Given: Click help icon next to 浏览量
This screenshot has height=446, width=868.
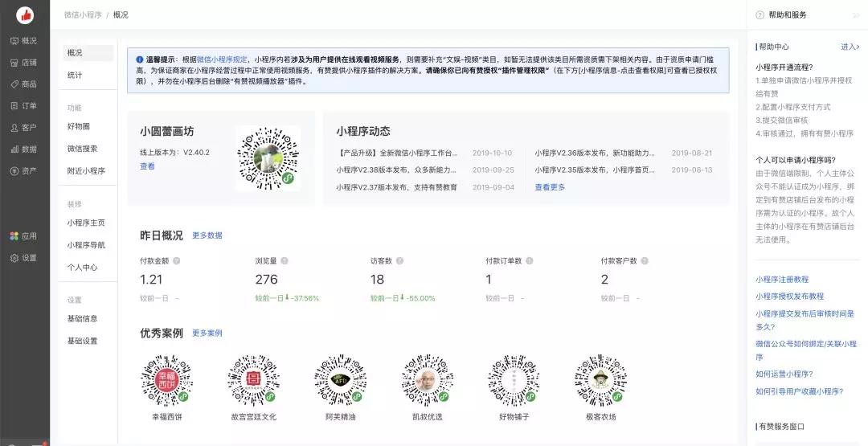Looking at the screenshot, I should (284, 260).
